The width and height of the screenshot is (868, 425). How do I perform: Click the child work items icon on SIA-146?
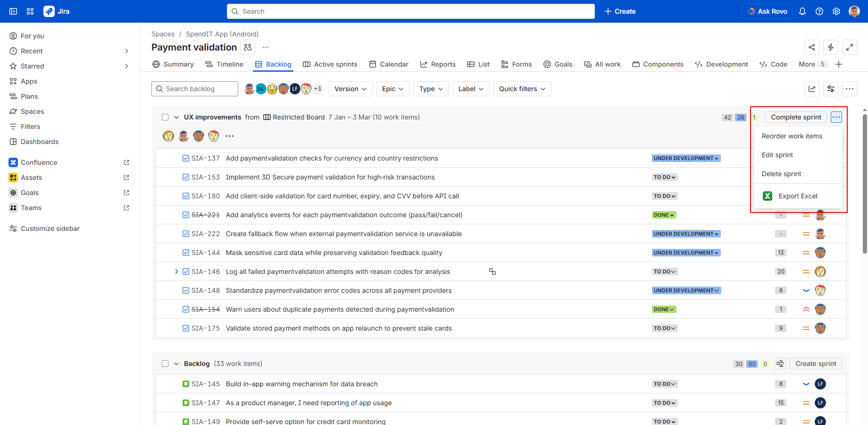pyautogui.click(x=492, y=272)
